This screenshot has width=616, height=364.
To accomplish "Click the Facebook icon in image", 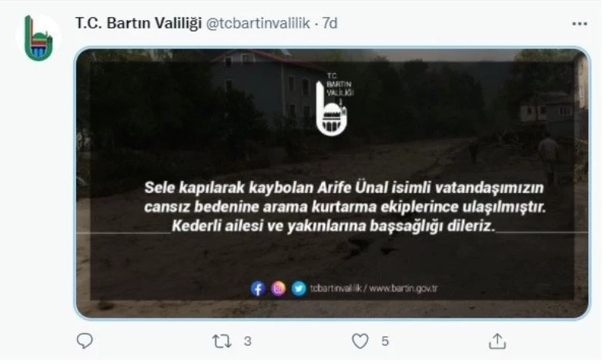I will (x=258, y=289).
